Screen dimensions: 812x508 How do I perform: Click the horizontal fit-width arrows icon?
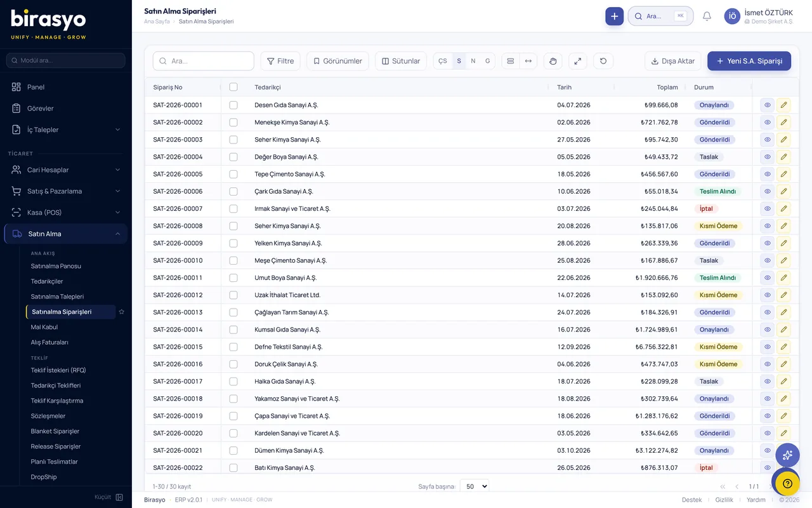pos(528,61)
